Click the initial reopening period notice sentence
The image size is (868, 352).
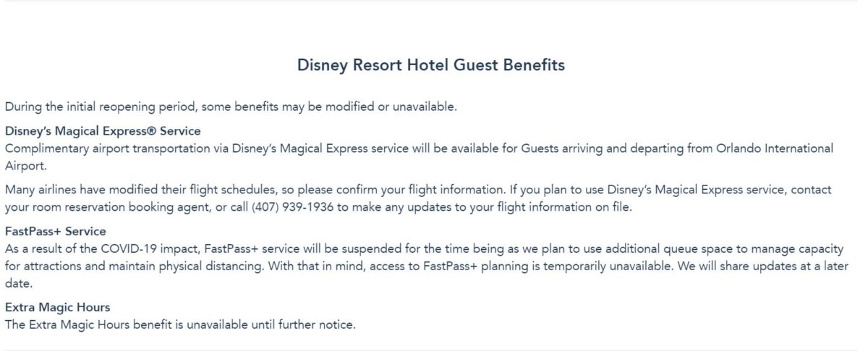(231, 106)
